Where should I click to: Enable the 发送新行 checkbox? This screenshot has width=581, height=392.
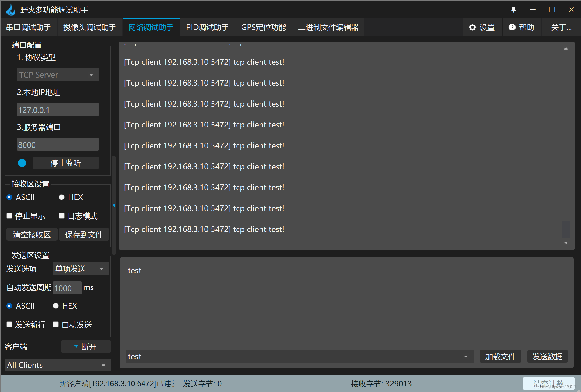coord(9,324)
